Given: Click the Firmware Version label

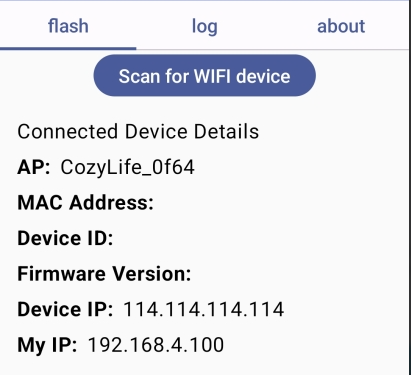Looking at the screenshot, I should pos(104,274).
